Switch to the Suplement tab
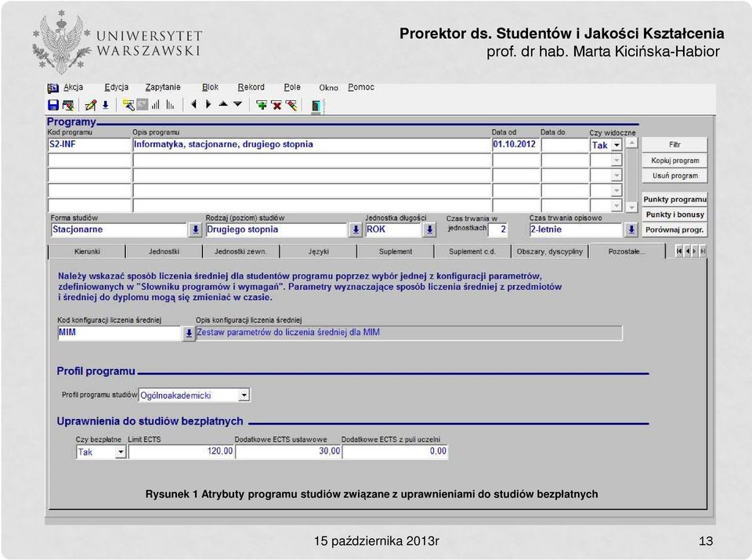This screenshot has height=560, width=752. tap(395, 251)
